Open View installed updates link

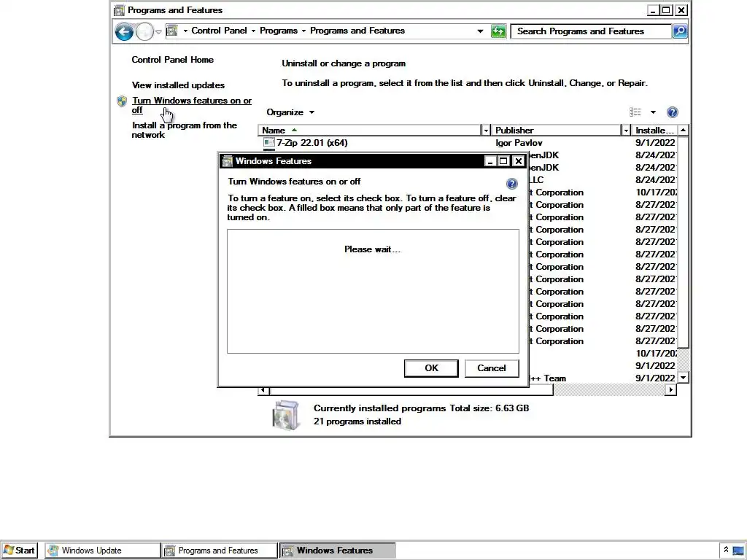coord(178,85)
